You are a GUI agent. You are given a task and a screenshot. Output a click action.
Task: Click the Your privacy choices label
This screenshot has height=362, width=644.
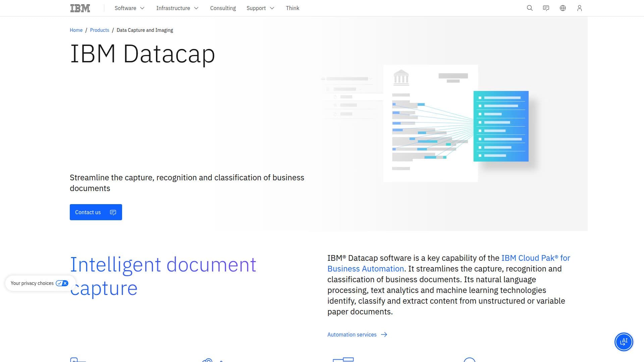pyautogui.click(x=32, y=283)
